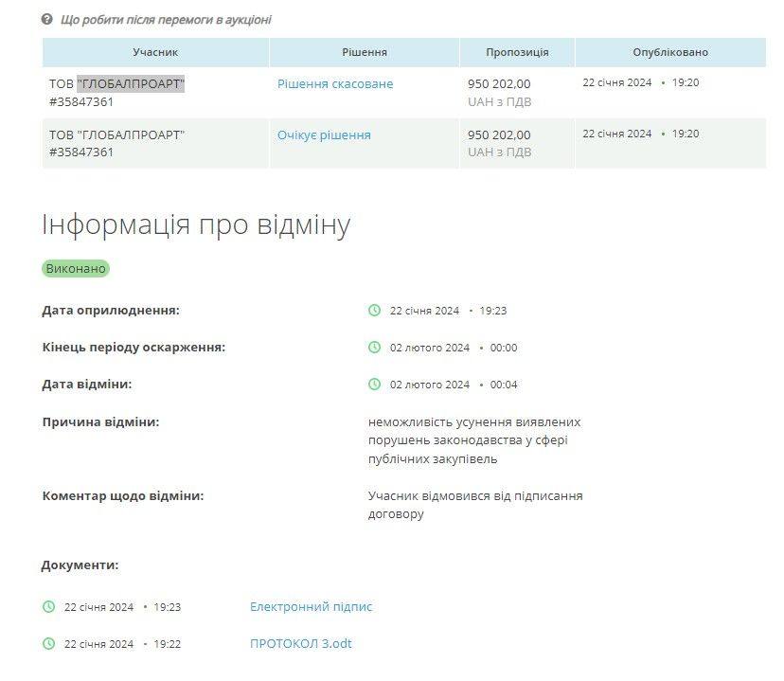The image size is (784, 681).
Task: Open the Електронний підпис document
Action: click(312, 607)
